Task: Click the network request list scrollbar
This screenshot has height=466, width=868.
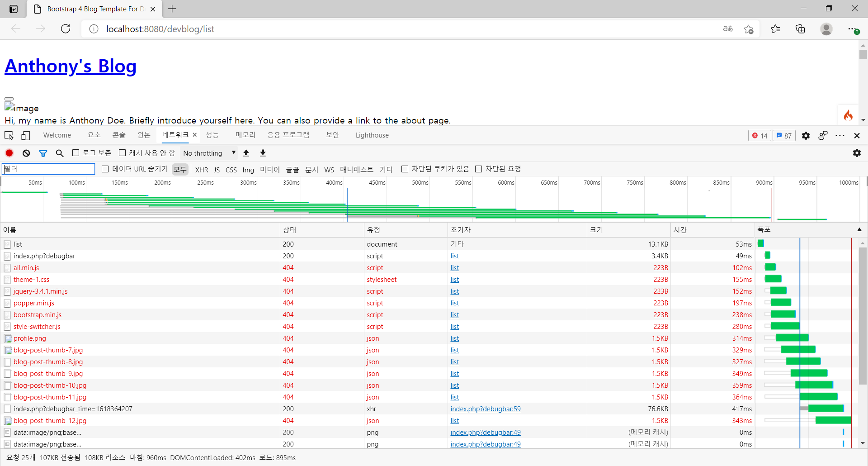Action: click(x=863, y=317)
